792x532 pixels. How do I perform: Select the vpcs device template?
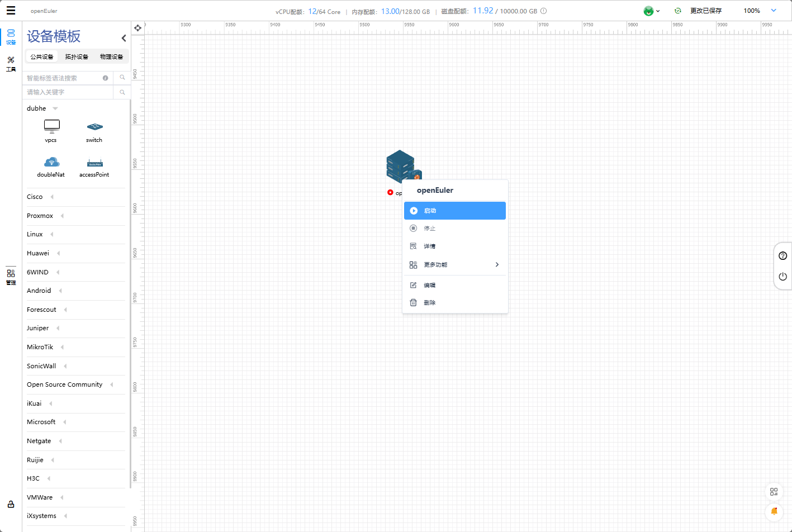coord(51,131)
